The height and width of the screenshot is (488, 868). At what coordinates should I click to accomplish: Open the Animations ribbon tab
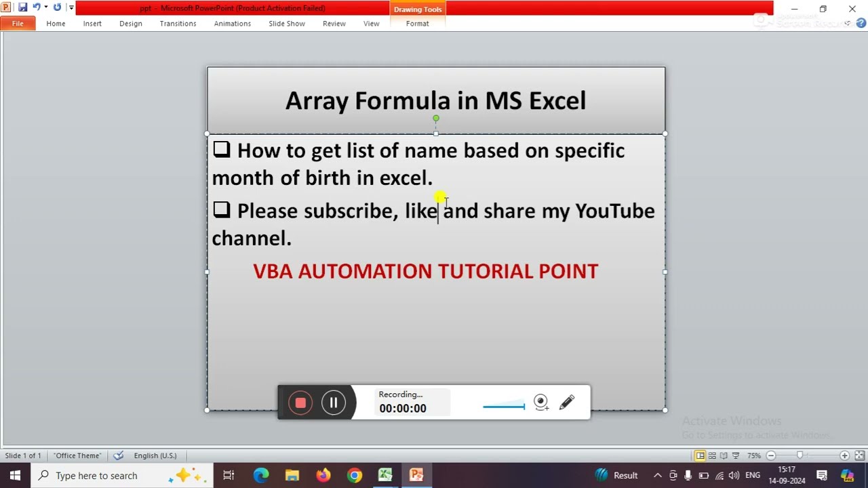pyautogui.click(x=233, y=24)
